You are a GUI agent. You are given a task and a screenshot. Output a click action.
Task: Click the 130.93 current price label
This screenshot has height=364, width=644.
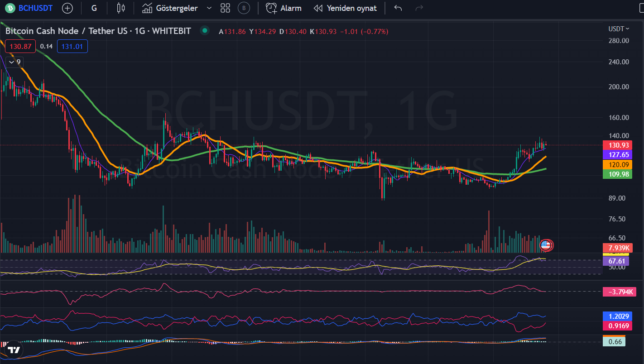(618, 145)
